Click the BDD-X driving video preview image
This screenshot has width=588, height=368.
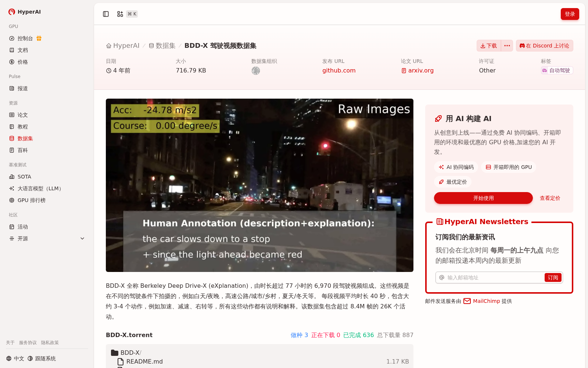[x=259, y=185]
